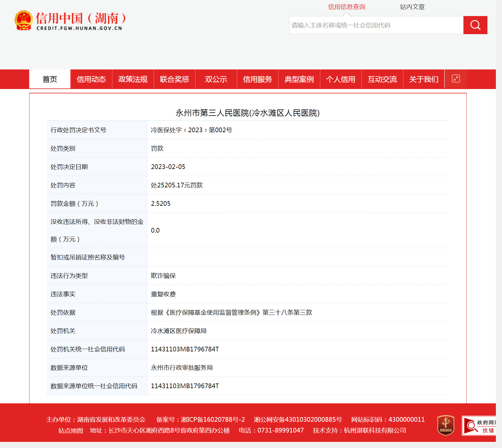
Task: Click the collapse icon in navigation bar
Action: tap(455, 79)
